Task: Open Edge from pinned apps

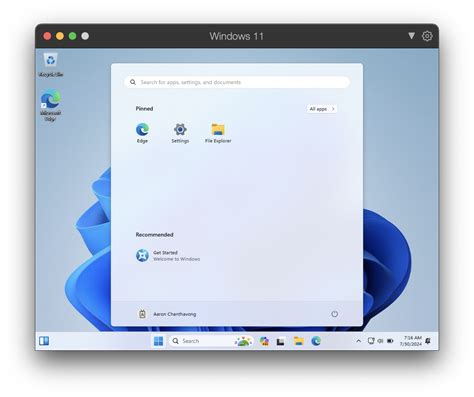Action: pyautogui.click(x=142, y=133)
